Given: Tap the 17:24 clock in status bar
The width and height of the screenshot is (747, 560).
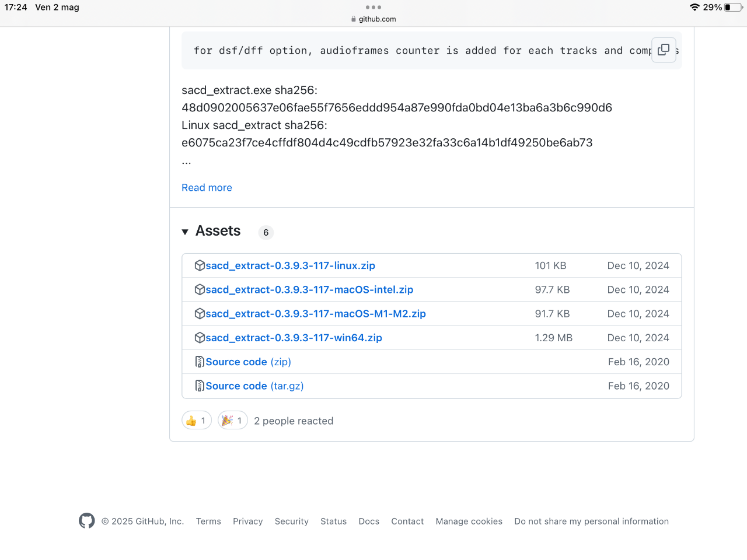Looking at the screenshot, I should [x=16, y=7].
